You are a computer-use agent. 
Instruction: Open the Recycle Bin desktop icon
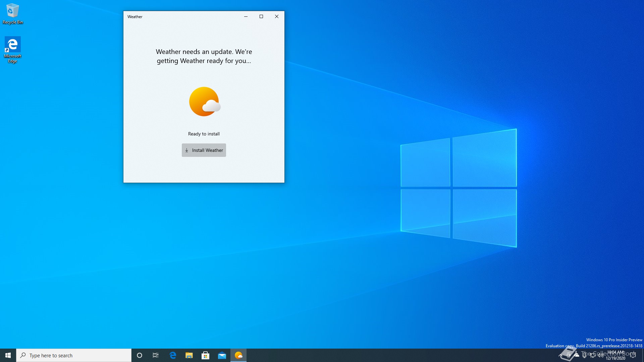click(x=12, y=13)
